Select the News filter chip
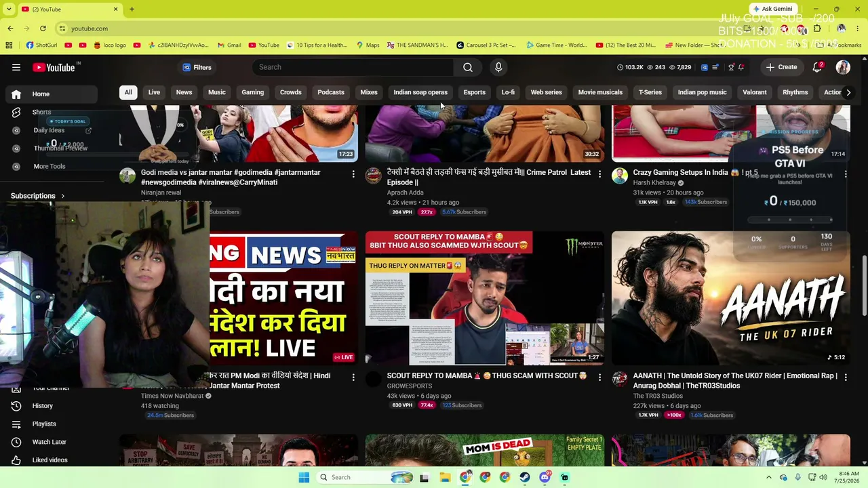Image resolution: width=868 pixels, height=488 pixels. tap(184, 92)
